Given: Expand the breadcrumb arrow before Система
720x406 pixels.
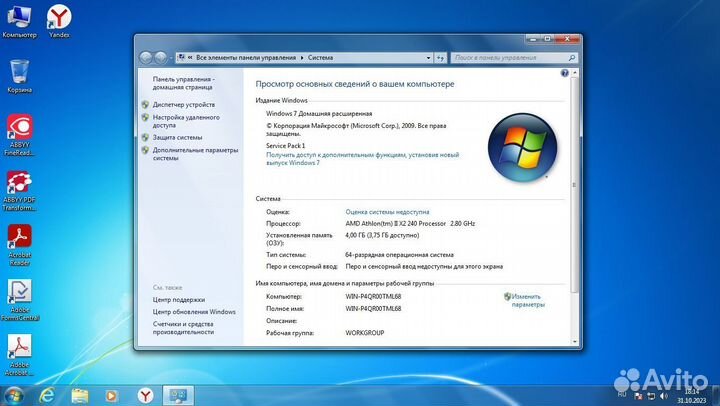Looking at the screenshot, I should (x=302, y=58).
